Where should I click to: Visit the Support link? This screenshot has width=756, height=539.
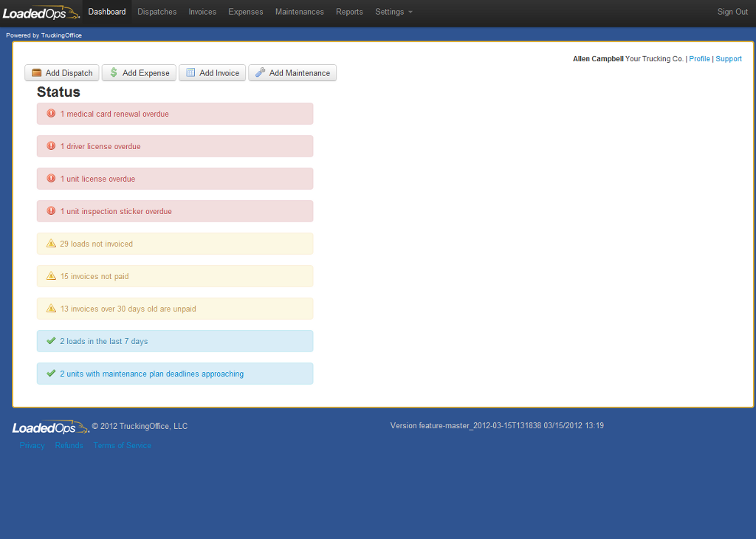729,59
